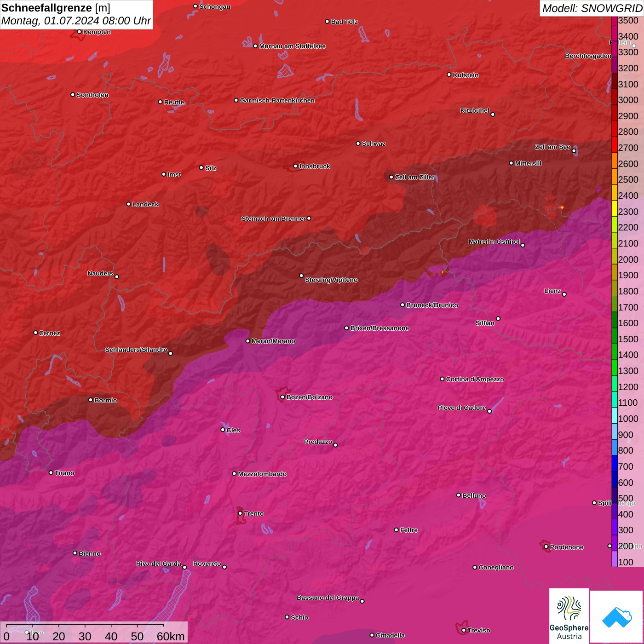
Task: Click the Landeck label
Action: point(145,204)
